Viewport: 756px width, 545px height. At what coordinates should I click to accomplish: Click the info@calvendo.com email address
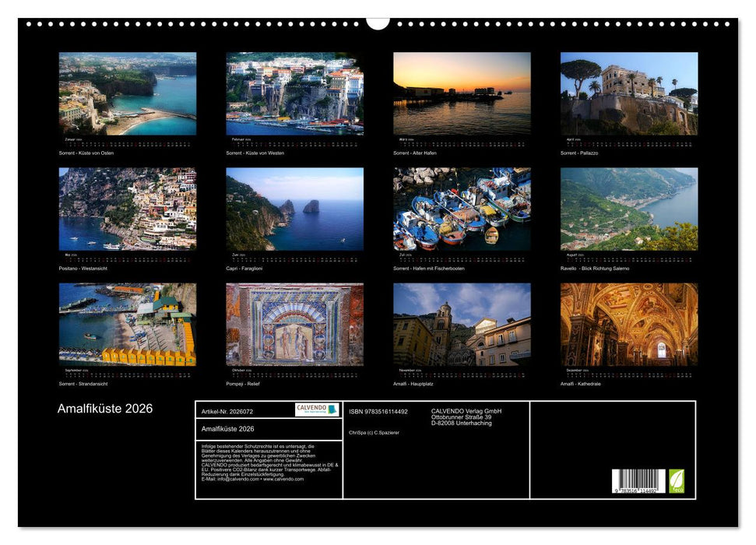click(237, 479)
